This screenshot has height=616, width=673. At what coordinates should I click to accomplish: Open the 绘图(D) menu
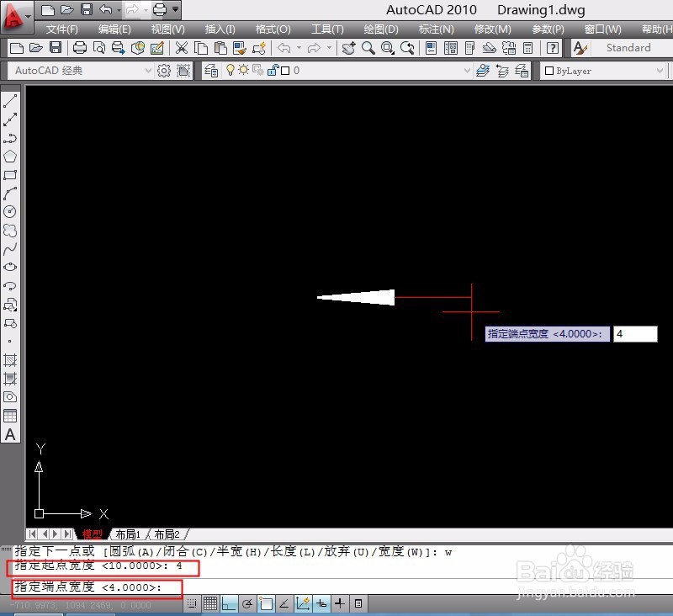coord(381,29)
